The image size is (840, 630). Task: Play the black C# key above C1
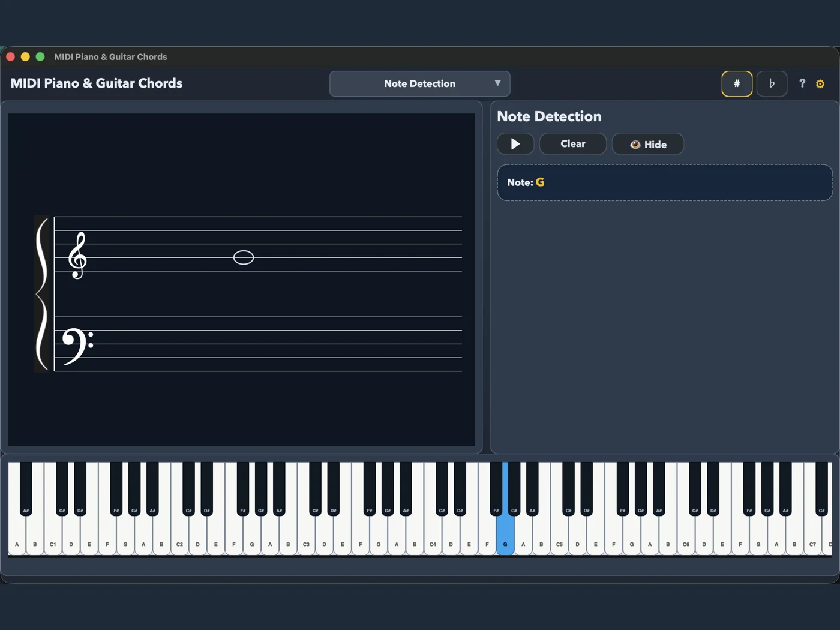[62, 489]
